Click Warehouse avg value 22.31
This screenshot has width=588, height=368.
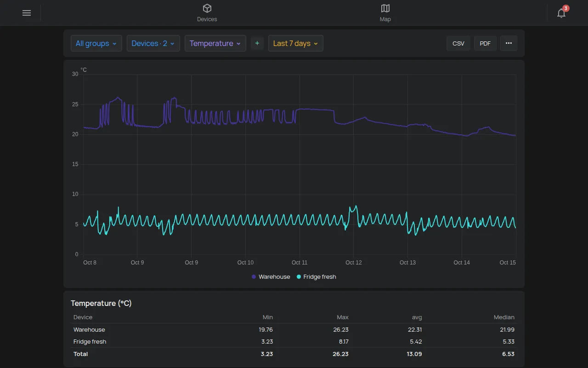pyautogui.click(x=414, y=330)
